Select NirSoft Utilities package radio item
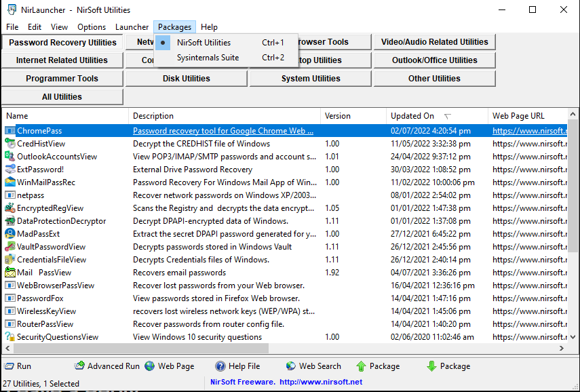 (x=226, y=43)
